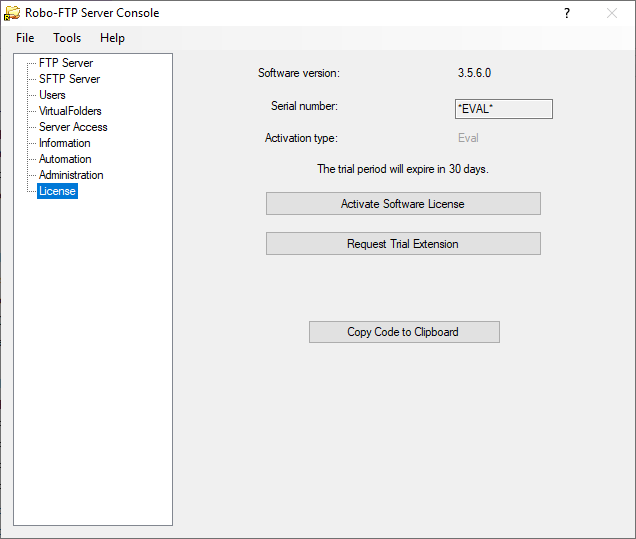Click the question mark help button
Viewport: 636px width, 539px height.
567,13
